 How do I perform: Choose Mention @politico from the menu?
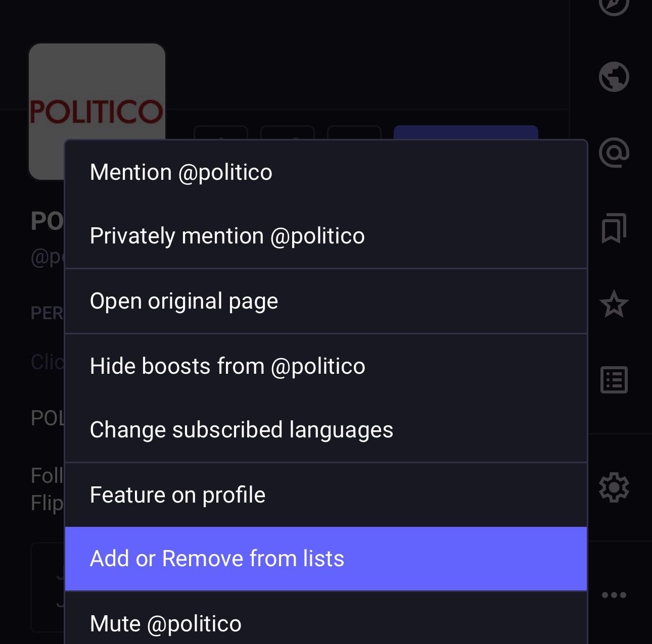click(326, 172)
